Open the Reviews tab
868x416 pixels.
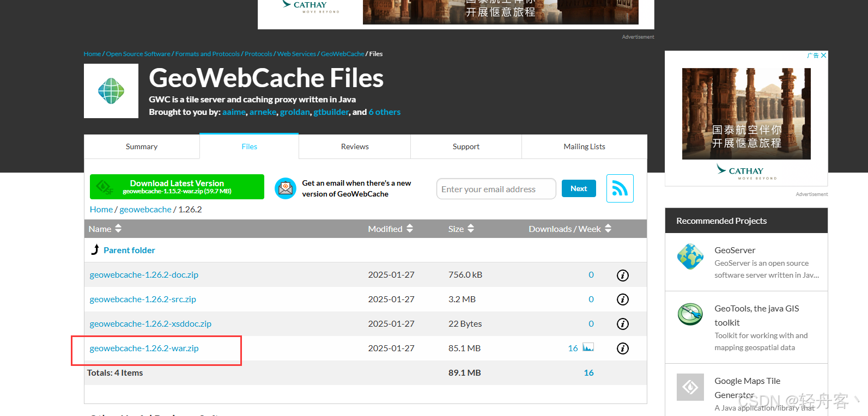point(355,146)
